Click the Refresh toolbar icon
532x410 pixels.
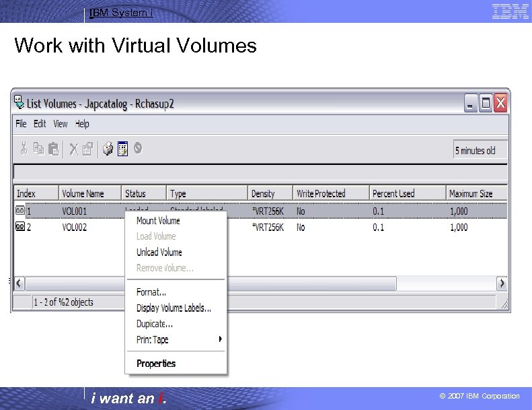(108, 149)
